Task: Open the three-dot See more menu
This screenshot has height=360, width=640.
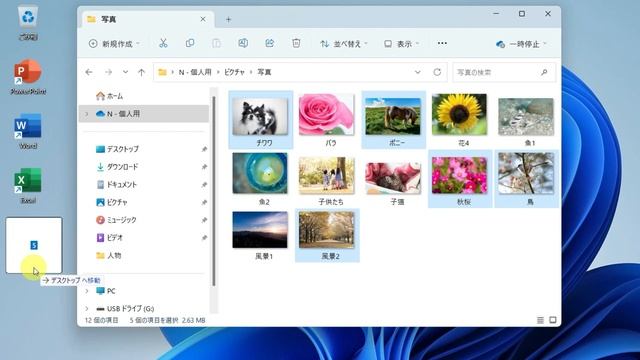Action: pos(442,43)
